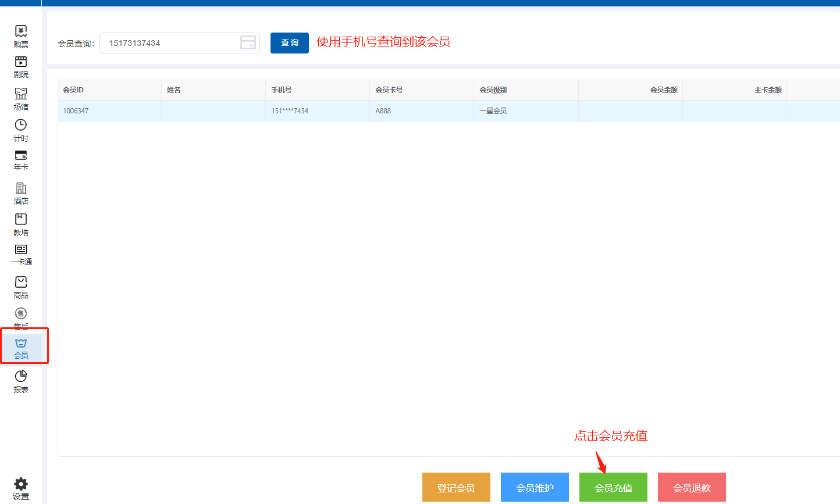Viewport: 840px width, 504px height.
Task: Click the green 会员充值 recharge button
Action: (613, 487)
